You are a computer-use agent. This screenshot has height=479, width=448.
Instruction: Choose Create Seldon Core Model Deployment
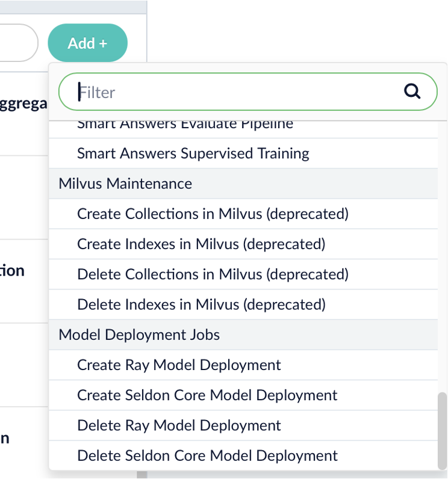[207, 395]
